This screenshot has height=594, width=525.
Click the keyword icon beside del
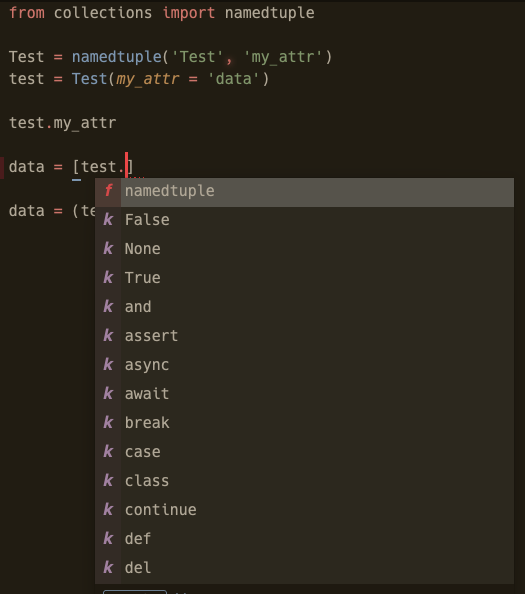pyautogui.click(x=108, y=567)
